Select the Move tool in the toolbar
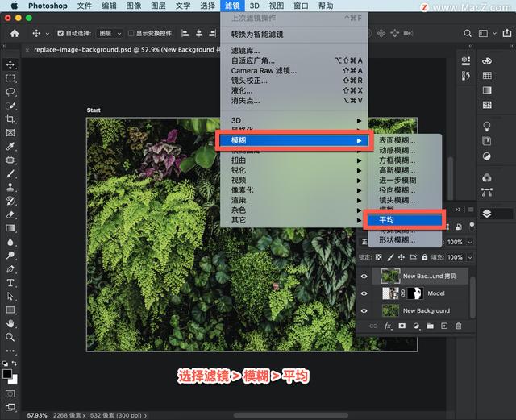Image resolution: width=516 pixels, height=420 pixels. [10, 64]
